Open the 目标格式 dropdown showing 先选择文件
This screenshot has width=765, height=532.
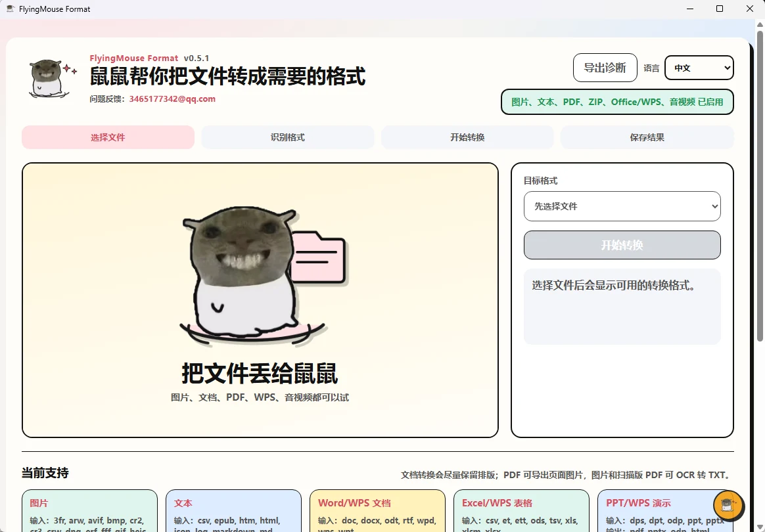tap(622, 206)
